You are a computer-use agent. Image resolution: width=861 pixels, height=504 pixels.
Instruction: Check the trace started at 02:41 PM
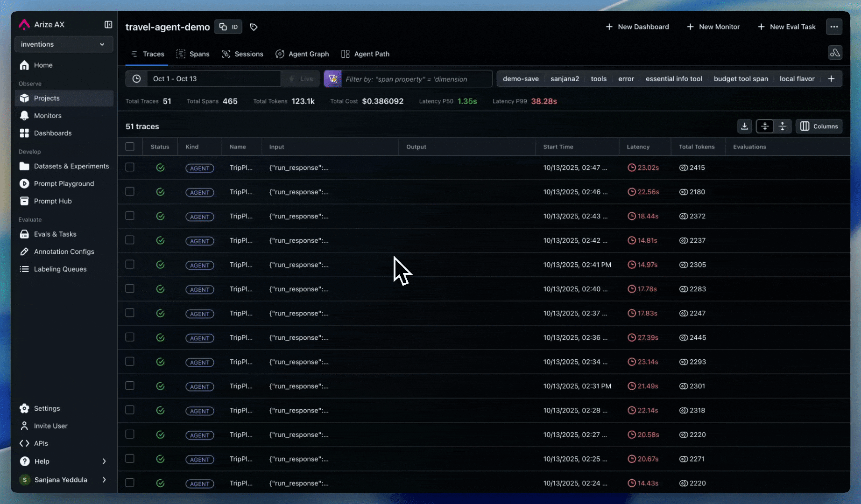(x=130, y=264)
